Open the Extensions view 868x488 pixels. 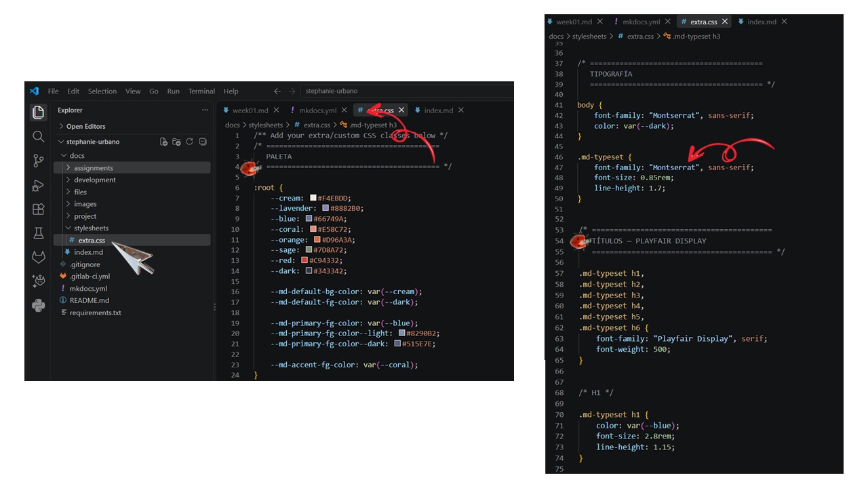pyautogui.click(x=39, y=209)
